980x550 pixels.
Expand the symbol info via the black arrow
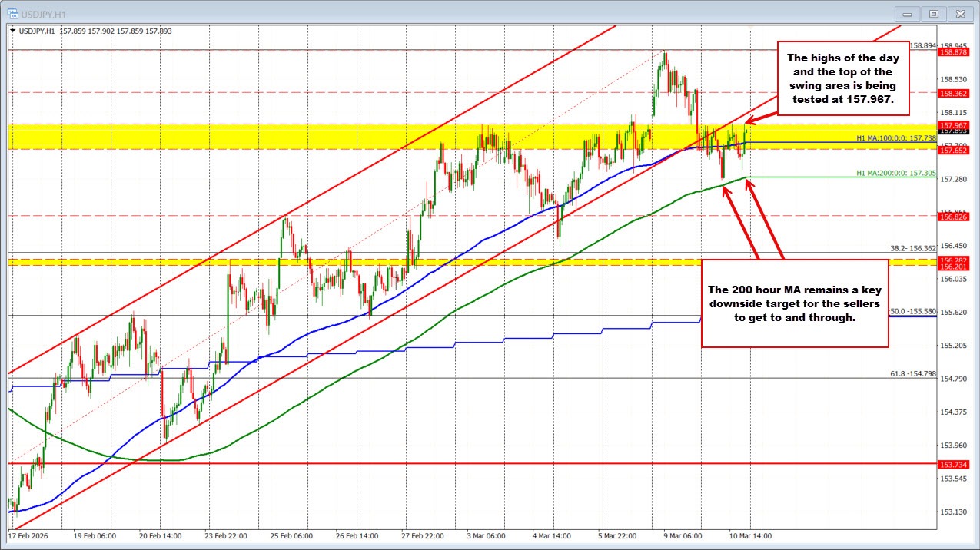click(x=12, y=31)
